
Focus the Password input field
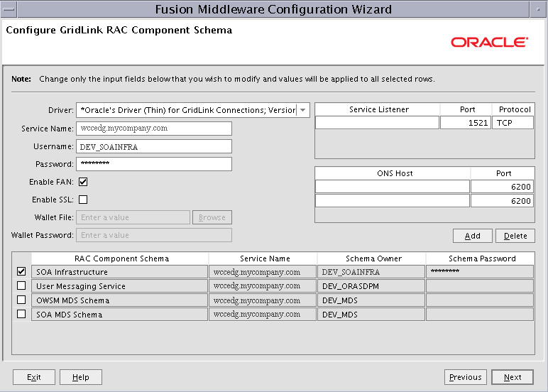154,164
